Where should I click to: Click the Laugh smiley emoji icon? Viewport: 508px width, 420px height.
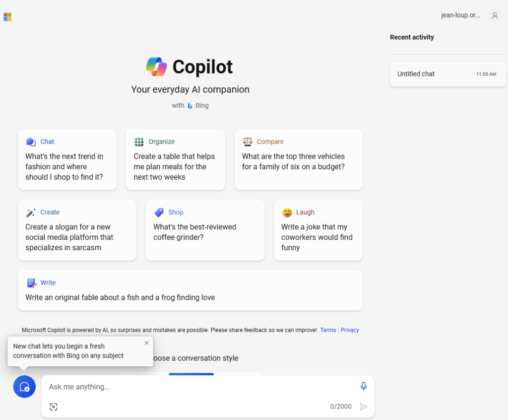coord(287,212)
